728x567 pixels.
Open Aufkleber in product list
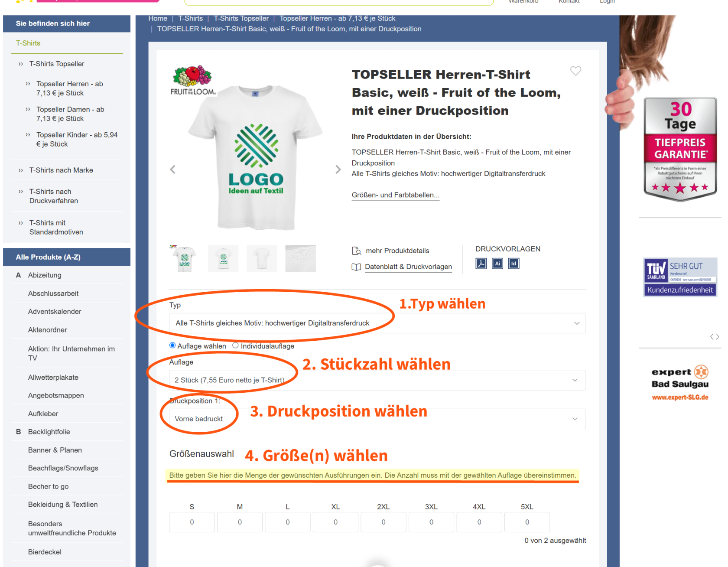tap(43, 414)
